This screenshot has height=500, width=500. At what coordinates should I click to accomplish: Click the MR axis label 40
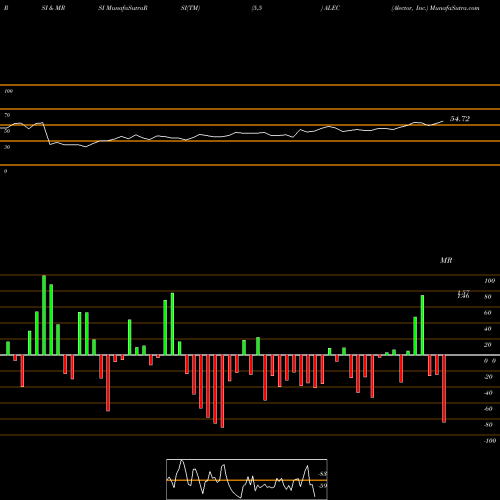[x=488, y=329]
